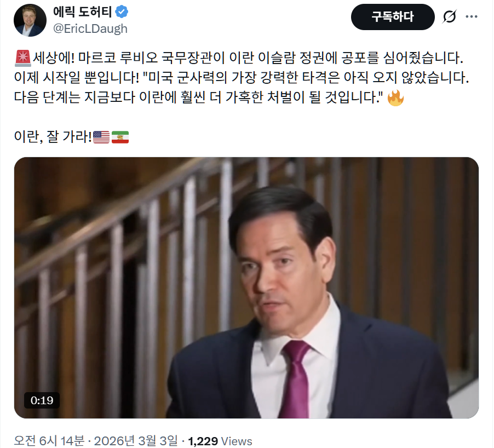The image size is (494, 448).
Task: Subscribe using the 구독하다 button
Action: (x=393, y=16)
